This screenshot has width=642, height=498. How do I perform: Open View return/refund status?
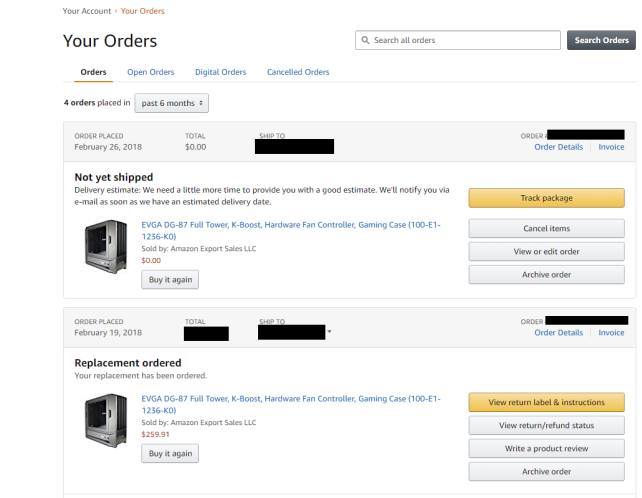pyautogui.click(x=546, y=425)
